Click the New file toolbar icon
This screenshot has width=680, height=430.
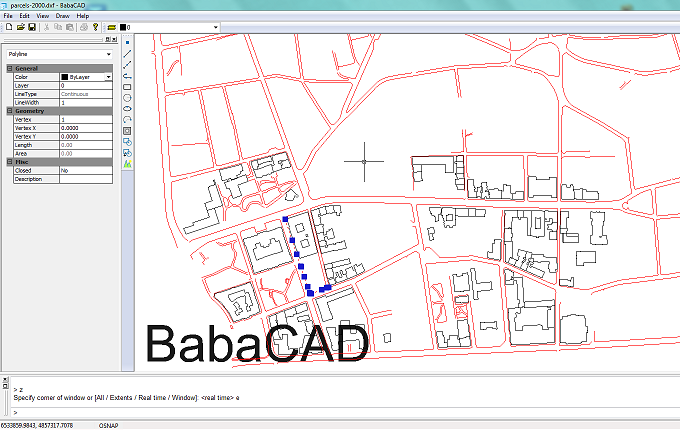[8, 27]
